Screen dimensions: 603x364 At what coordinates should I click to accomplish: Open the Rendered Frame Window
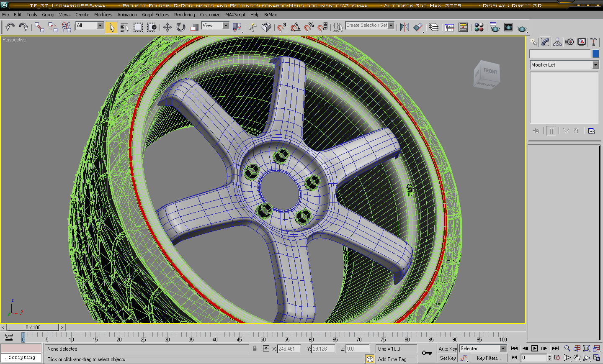click(508, 28)
